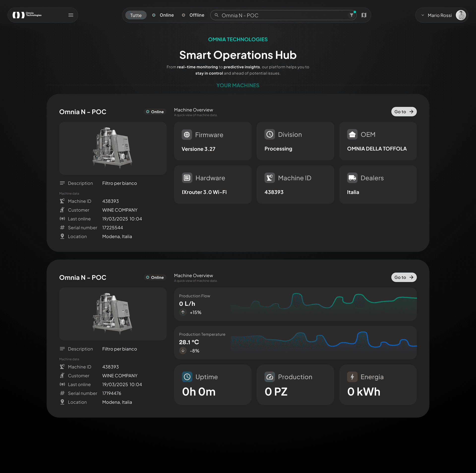Click the OEM house icon
476x473 pixels.
(x=352, y=134)
